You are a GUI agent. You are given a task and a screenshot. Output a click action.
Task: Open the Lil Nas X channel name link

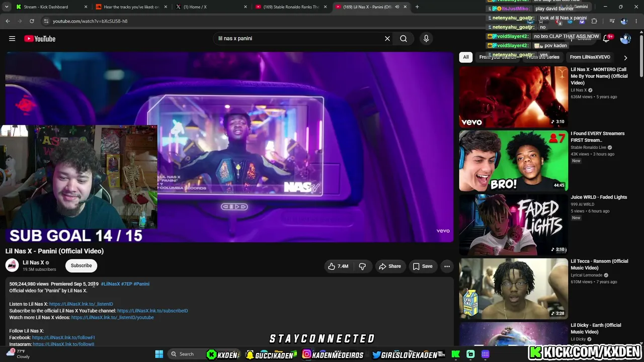33,262
